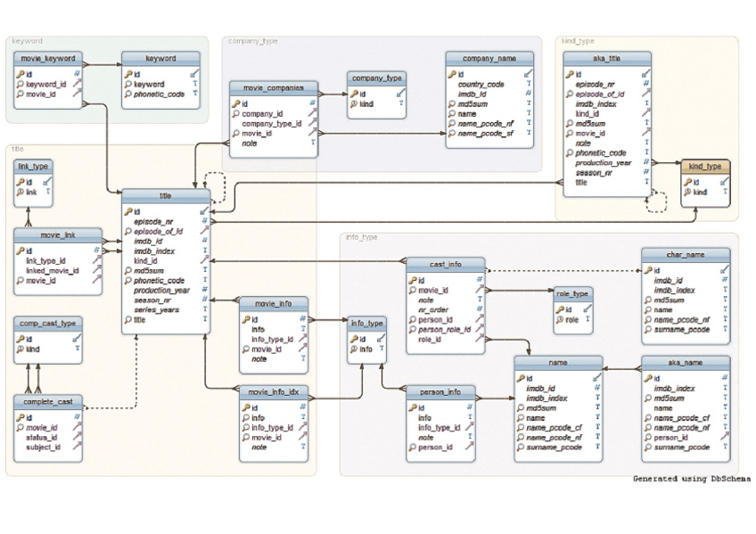This screenshot has height=534, width=756.
Task: Select the title table header
Action: (166, 195)
